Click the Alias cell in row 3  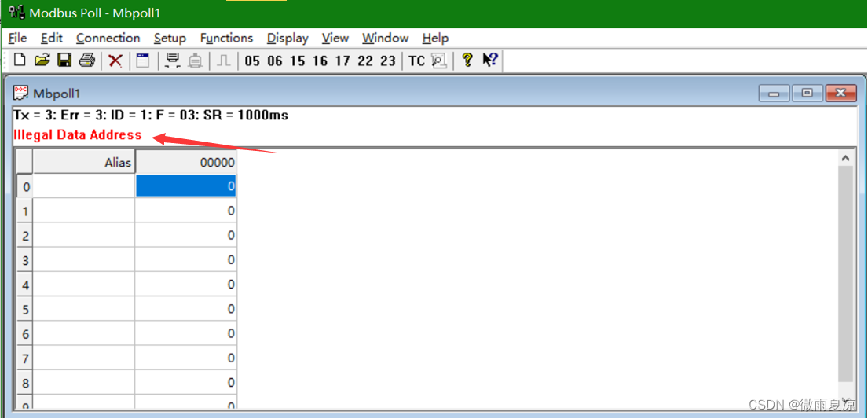point(83,259)
